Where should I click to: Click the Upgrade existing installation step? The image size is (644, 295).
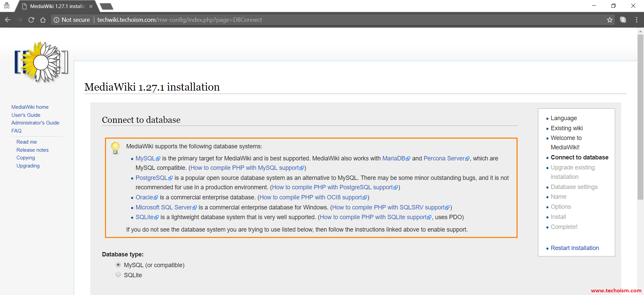(x=573, y=172)
